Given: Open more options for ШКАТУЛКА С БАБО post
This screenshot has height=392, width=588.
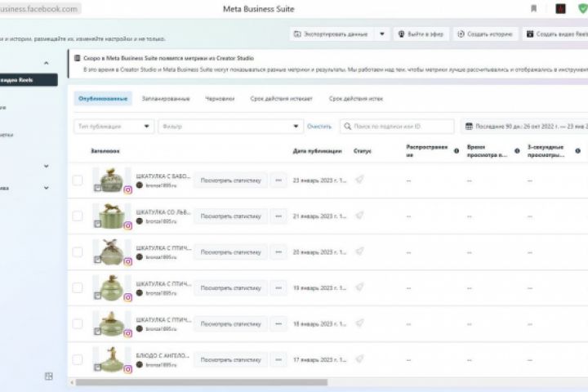Looking at the screenshot, I should [x=278, y=180].
